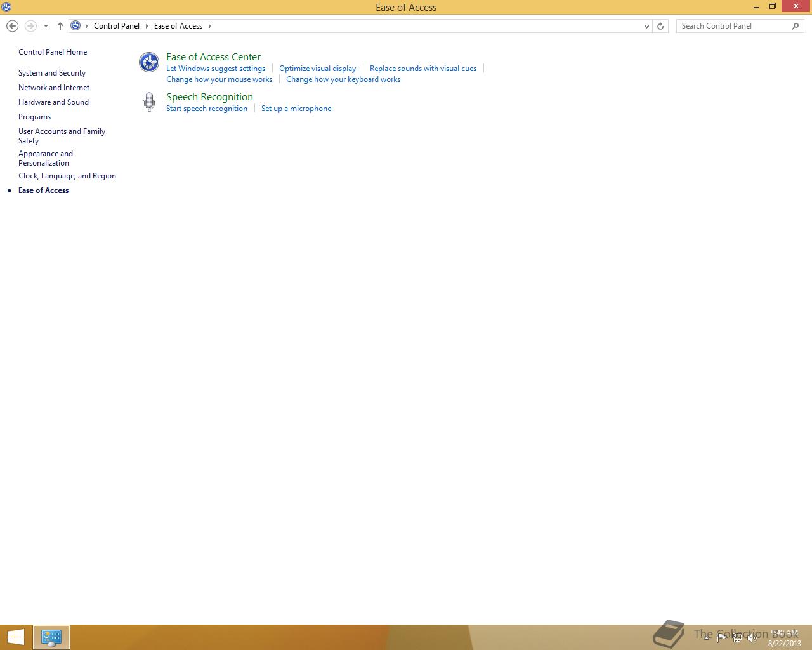Close the Ease of Access window

pyautogui.click(x=796, y=7)
